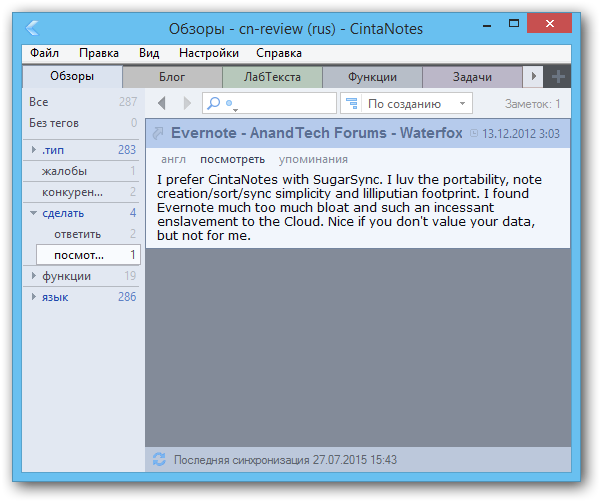Select the функции tag
Image resolution: width=601 pixels, height=502 pixels.
tap(66, 276)
